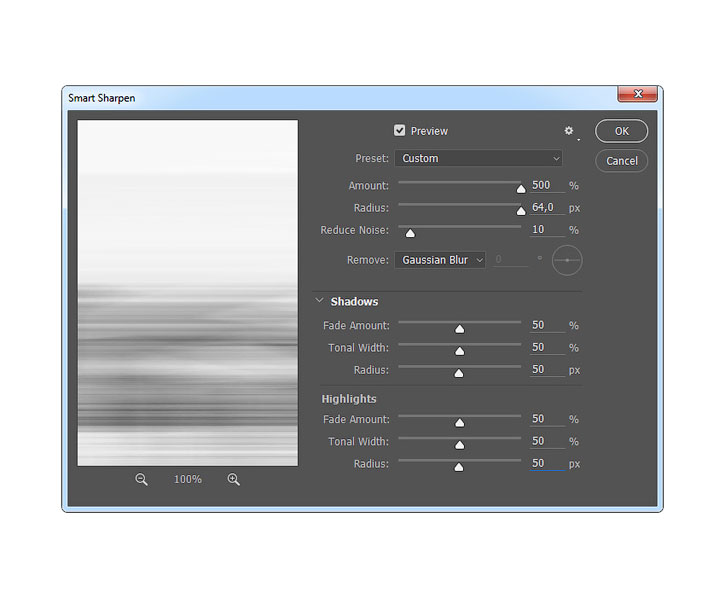Click the Shadows Radius slider handle
The image size is (725, 598).
[x=459, y=373]
